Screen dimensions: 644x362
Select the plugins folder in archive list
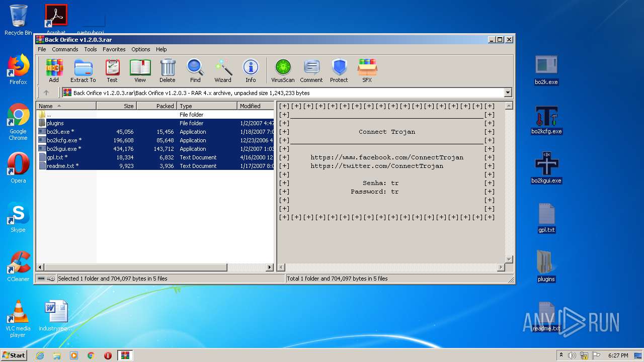tap(155, 123)
